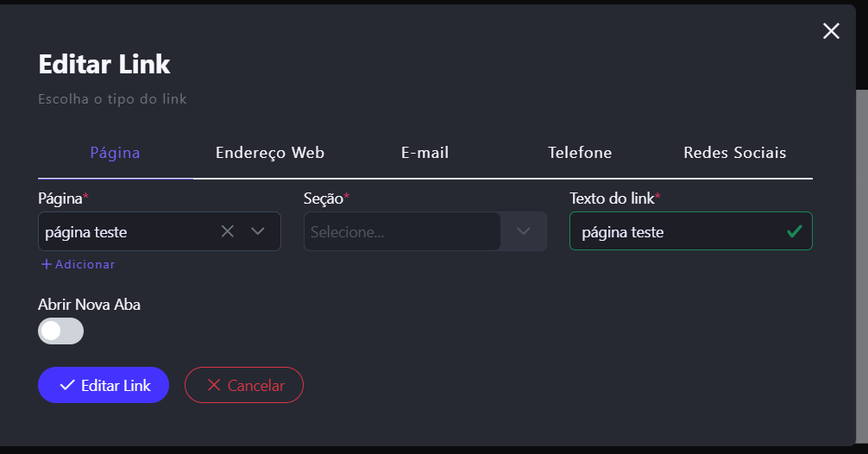This screenshot has height=454, width=868.
Task: Click the X icon on the Cancelar button
Action: pyautogui.click(x=213, y=386)
